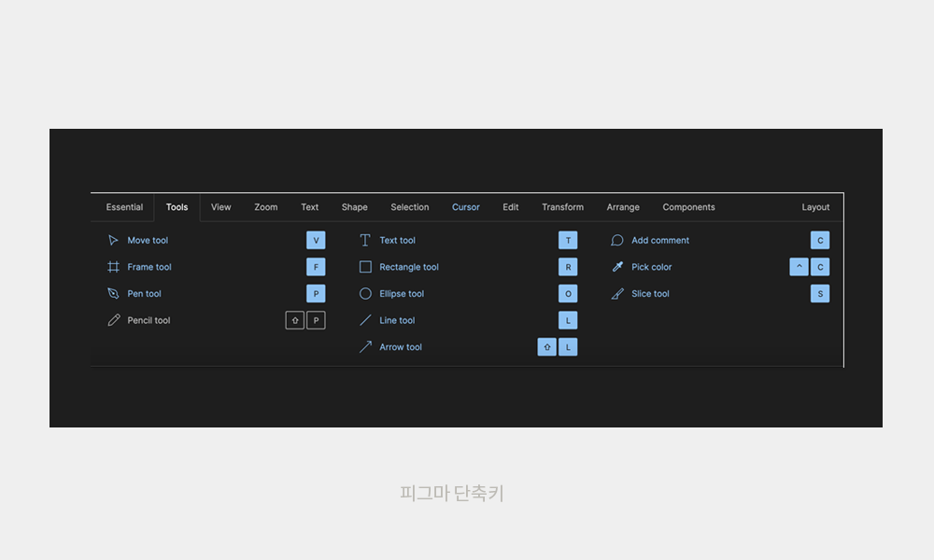Switch to the Text tab
Viewport: 934px width, 560px height.
(310, 207)
